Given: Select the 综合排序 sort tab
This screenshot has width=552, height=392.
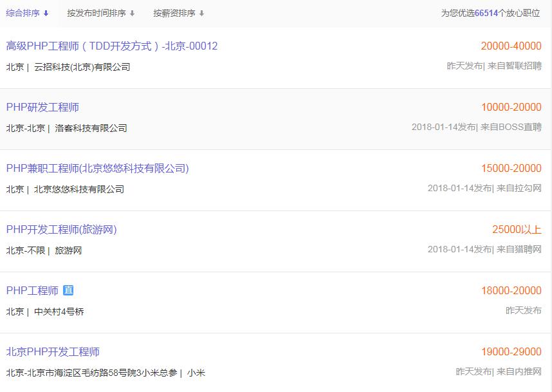Looking at the screenshot, I should pos(24,12).
